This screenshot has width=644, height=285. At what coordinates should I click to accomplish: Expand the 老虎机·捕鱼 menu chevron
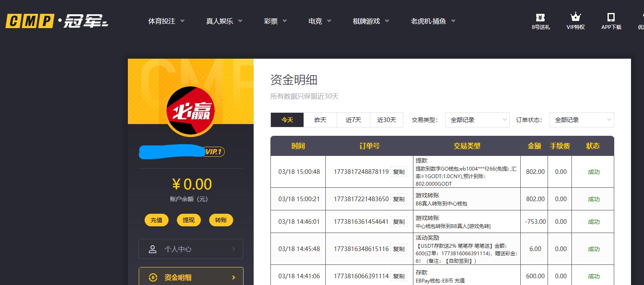click(x=453, y=20)
